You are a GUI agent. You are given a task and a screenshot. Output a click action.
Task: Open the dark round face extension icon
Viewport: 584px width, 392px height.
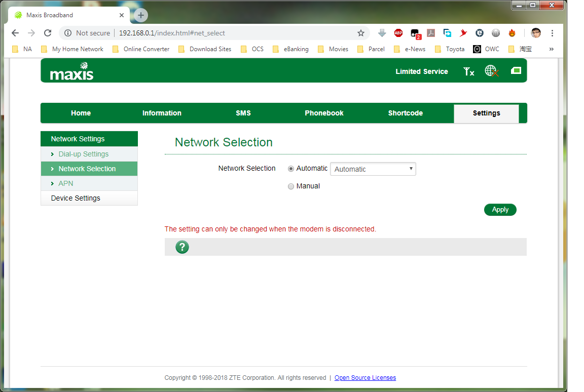click(x=480, y=33)
